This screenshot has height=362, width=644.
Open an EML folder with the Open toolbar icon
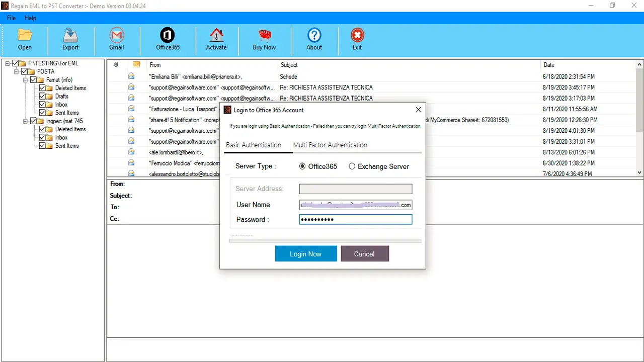tap(25, 39)
